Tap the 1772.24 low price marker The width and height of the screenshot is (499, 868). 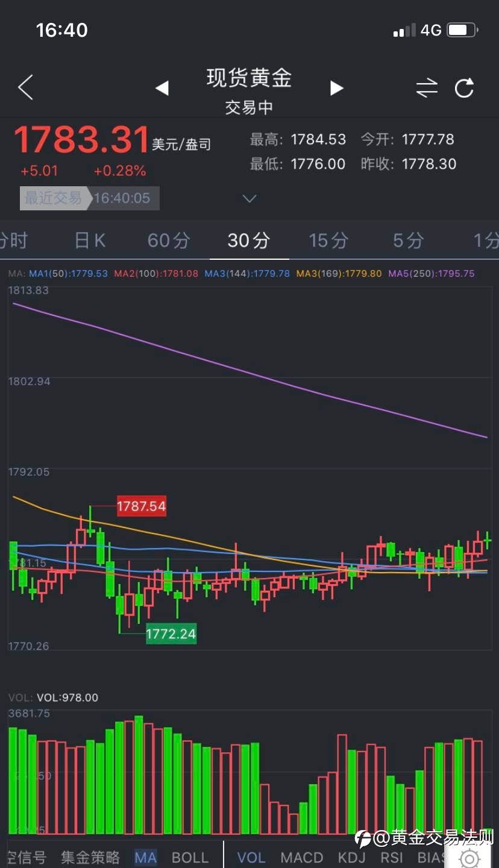point(171,634)
